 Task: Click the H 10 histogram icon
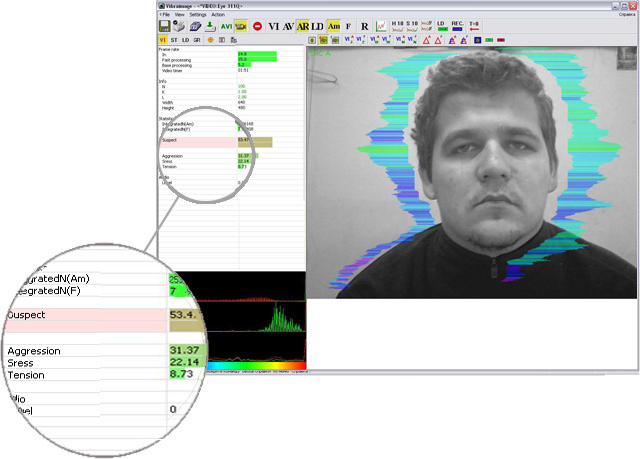[x=398, y=26]
